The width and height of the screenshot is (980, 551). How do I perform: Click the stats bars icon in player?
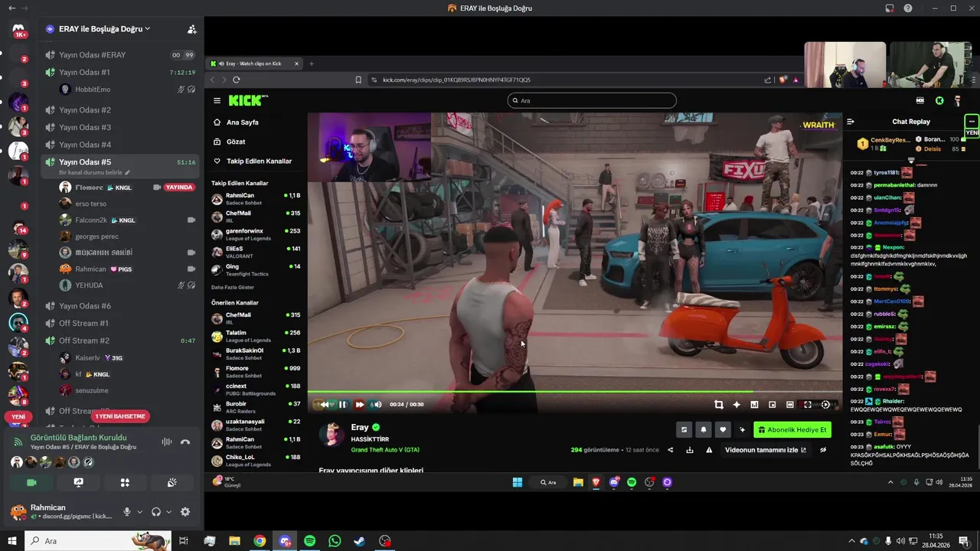click(x=754, y=404)
